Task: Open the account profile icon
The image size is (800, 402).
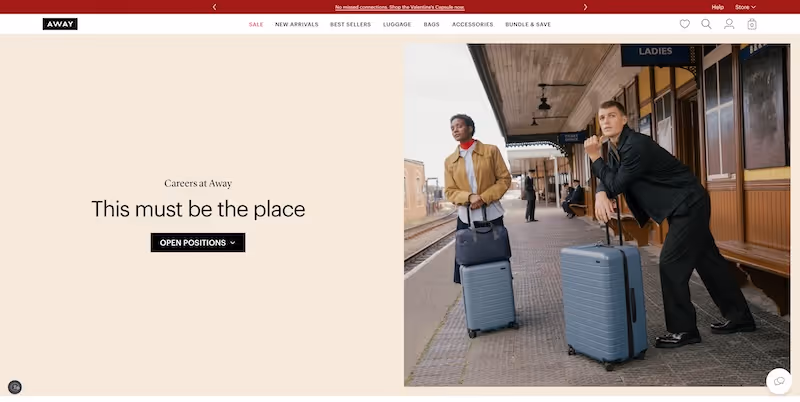Action: click(729, 24)
